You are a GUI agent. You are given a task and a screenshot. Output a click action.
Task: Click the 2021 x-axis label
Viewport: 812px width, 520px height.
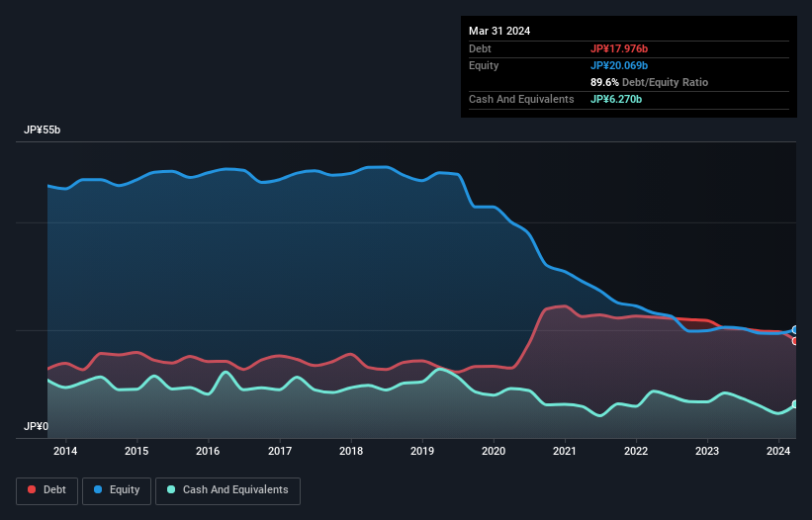(x=565, y=451)
